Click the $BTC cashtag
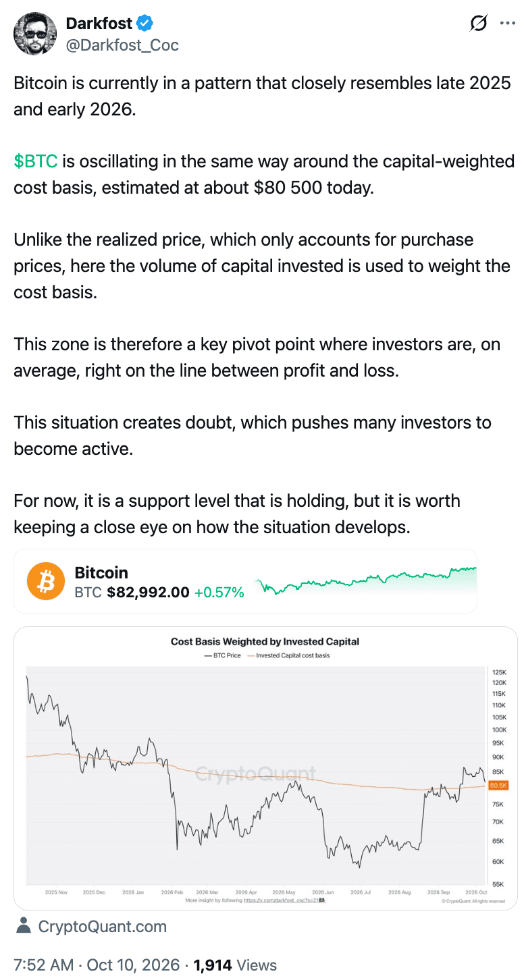 click(x=36, y=162)
